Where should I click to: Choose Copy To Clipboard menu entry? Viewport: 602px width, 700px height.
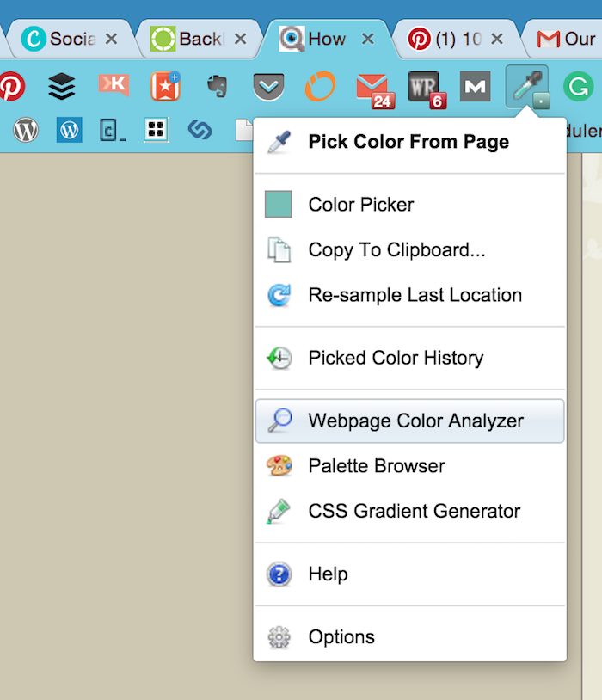click(x=396, y=250)
